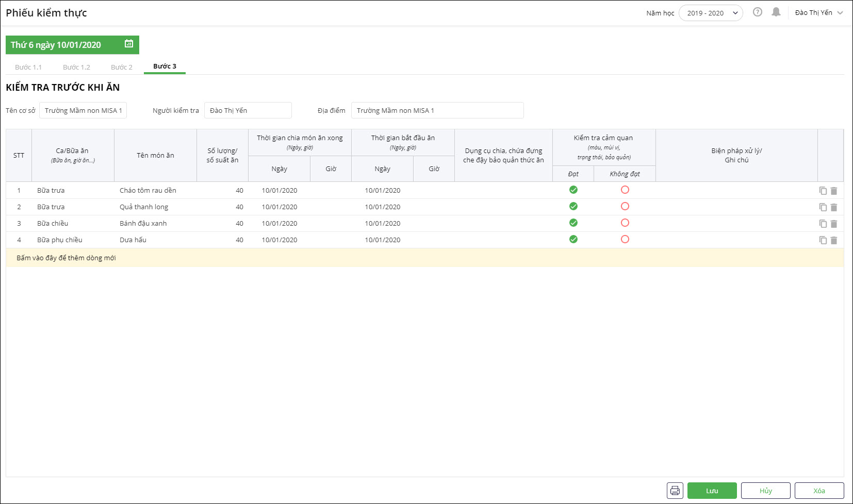Mark Cháo tôm rau dền as Không đạt
Image resolution: width=853 pixels, height=504 pixels.
click(x=625, y=190)
